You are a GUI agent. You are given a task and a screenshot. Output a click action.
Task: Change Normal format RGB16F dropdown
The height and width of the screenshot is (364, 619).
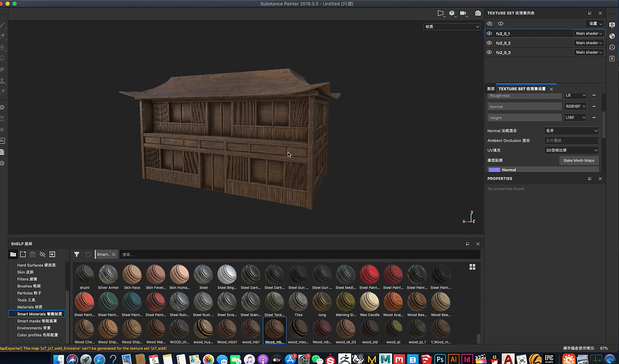pyautogui.click(x=575, y=106)
